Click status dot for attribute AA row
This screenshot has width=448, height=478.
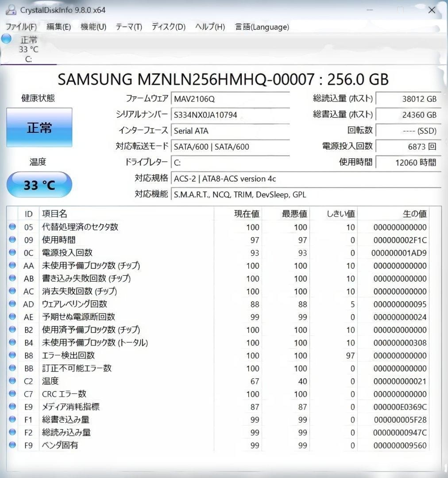tap(12, 265)
